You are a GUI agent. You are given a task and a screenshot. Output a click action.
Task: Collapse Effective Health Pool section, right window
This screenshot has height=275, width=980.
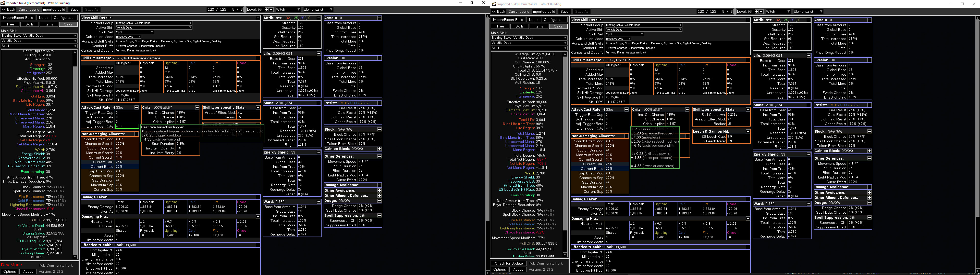pos(748,247)
